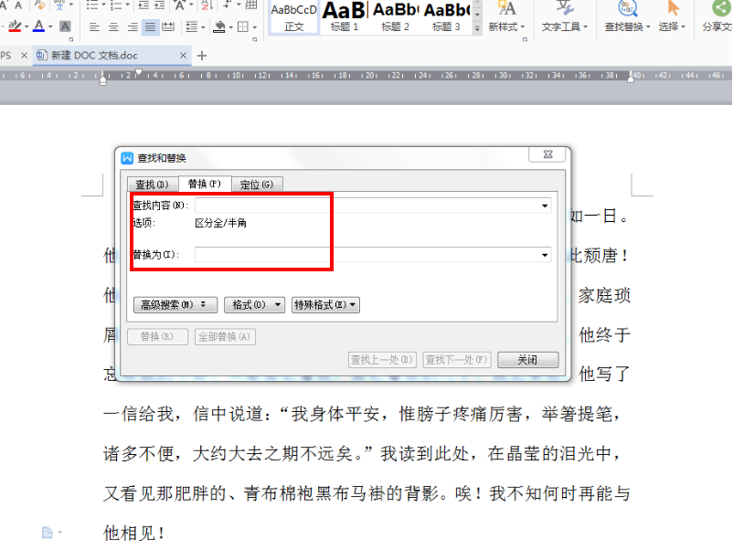
Task: Click the numbered list icon
Action: click(116, 5)
